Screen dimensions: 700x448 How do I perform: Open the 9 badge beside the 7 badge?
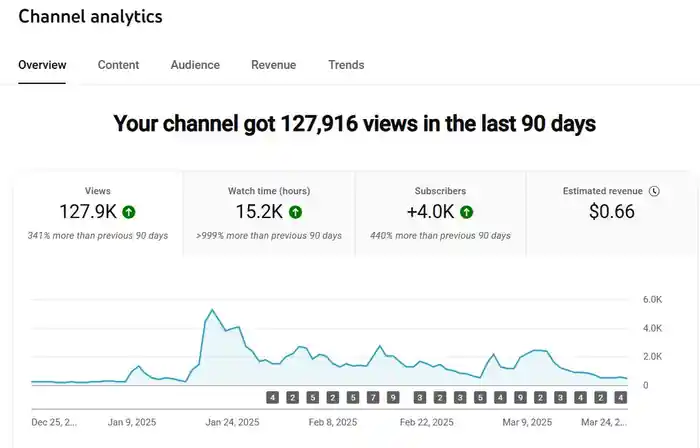click(x=393, y=398)
